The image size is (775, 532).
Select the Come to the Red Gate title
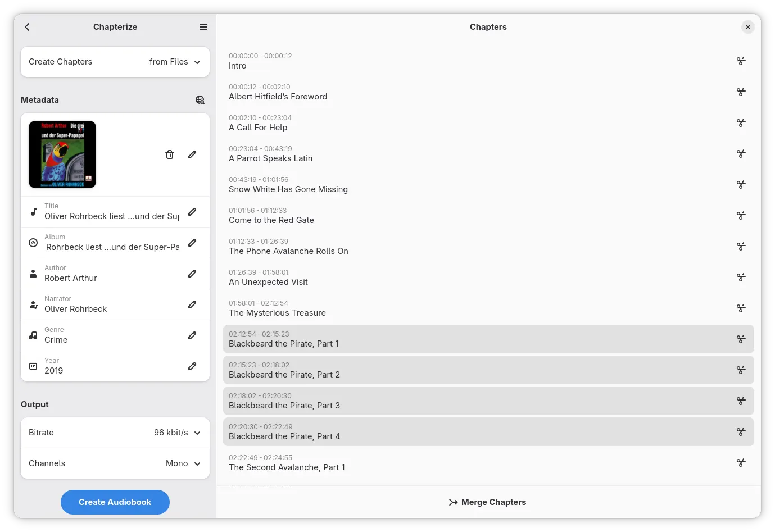271,220
